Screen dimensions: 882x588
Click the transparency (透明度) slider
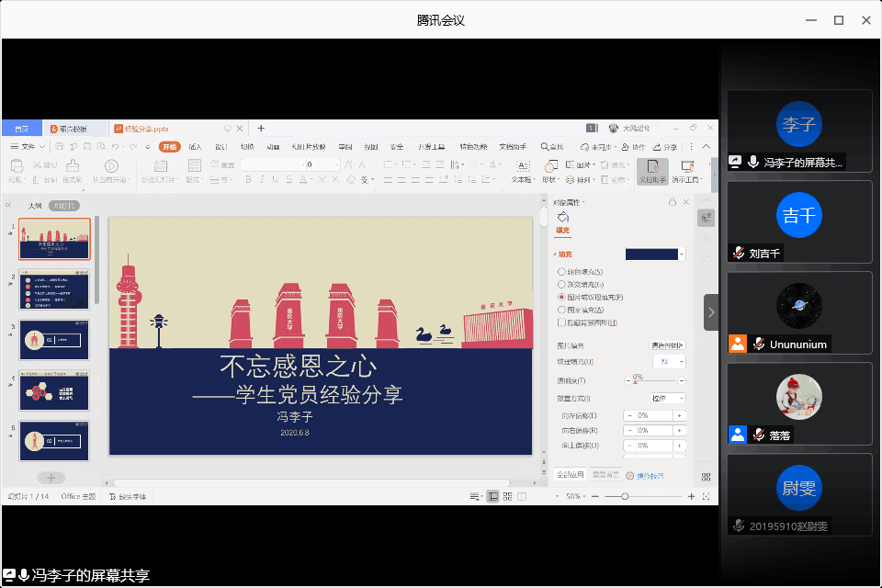coord(654,380)
